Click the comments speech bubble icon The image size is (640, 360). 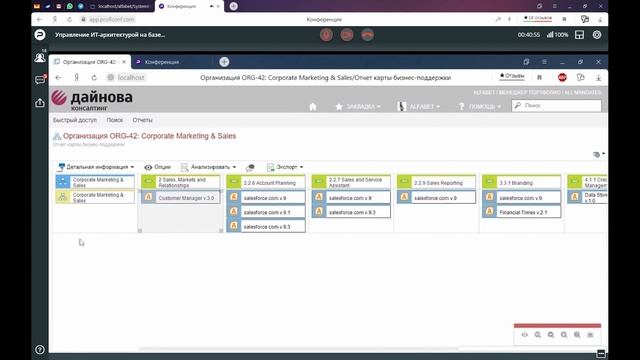(250, 167)
